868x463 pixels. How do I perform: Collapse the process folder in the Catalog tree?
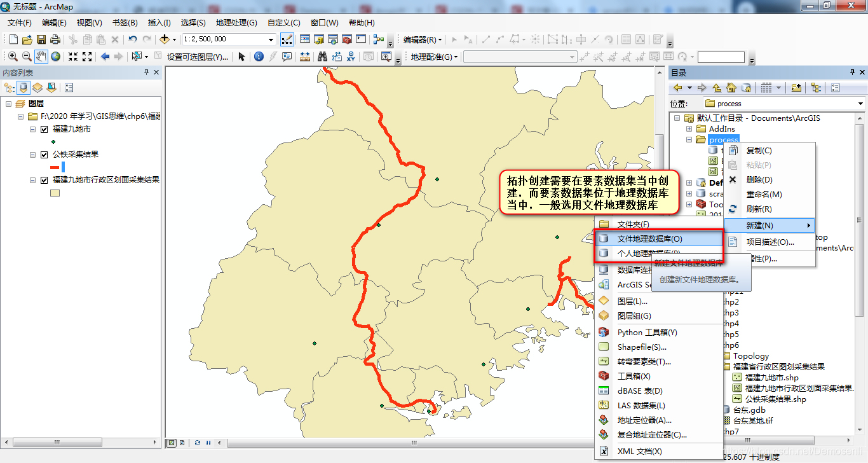689,139
